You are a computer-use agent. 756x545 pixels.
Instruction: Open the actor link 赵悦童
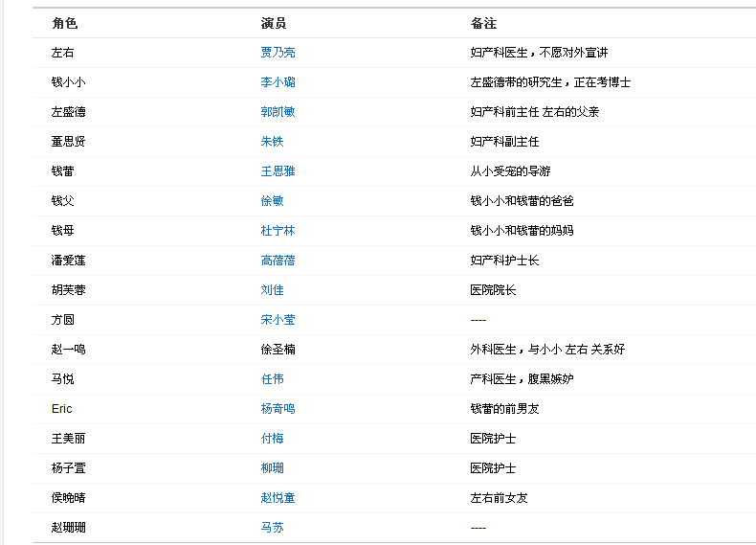(278, 498)
